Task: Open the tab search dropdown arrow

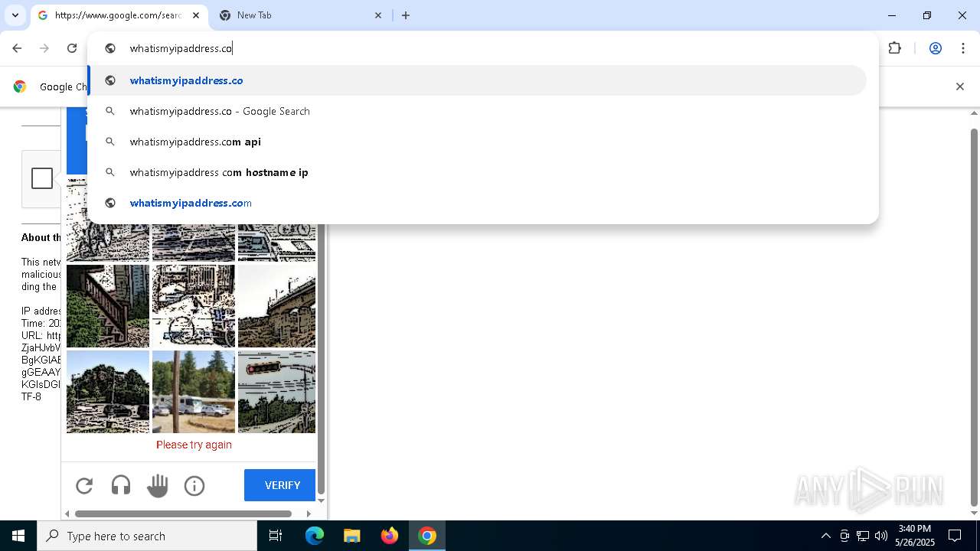Action: pyautogui.click(x=15, y=15)
